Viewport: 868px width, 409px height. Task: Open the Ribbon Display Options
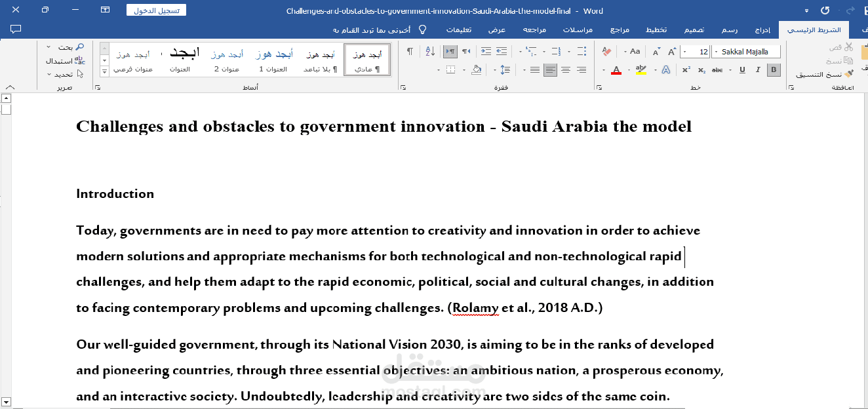(x=105, y=10)
